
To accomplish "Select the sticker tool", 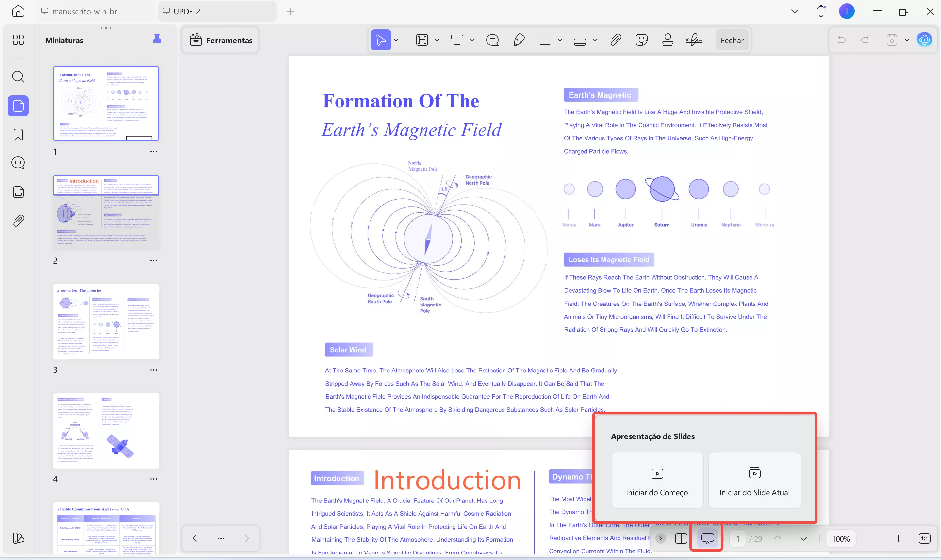I will click(x=641, y=40).
